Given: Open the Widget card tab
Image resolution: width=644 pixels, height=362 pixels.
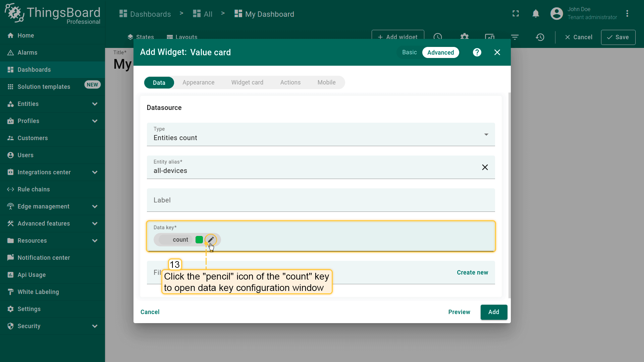Looking at the screenshot, I should click(247, 82).
